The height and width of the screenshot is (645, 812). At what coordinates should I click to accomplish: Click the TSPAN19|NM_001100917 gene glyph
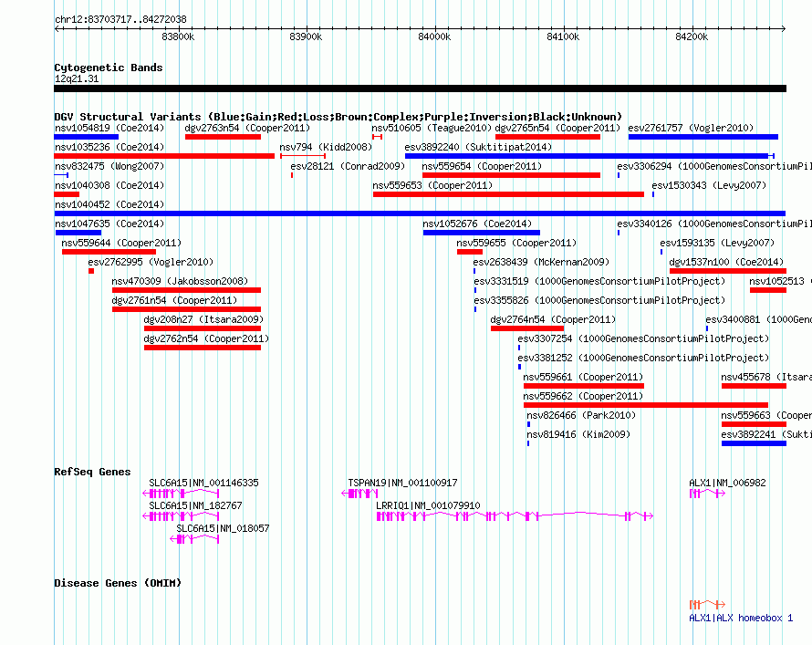point(359,494)
